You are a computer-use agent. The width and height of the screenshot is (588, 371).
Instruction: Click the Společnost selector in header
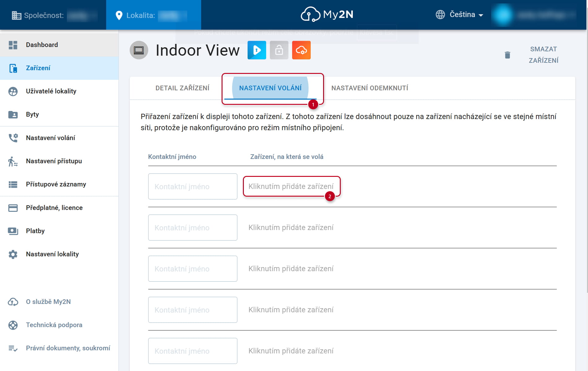[x=54, y=15]
